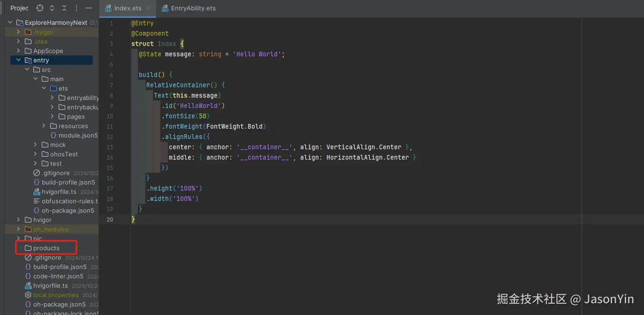Screen dimensions: 644x315
Task: Open the Project view dropdown title
Action: [x=19, y=8]
